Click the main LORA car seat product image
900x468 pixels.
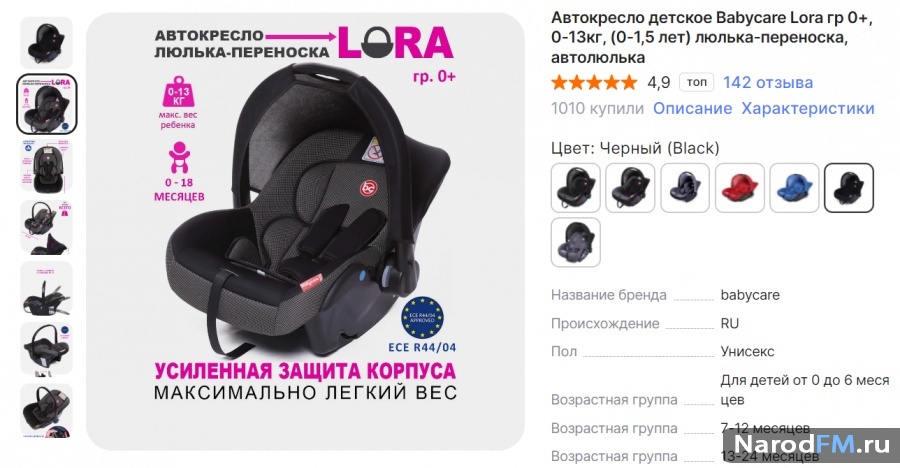tap(305, 231)
